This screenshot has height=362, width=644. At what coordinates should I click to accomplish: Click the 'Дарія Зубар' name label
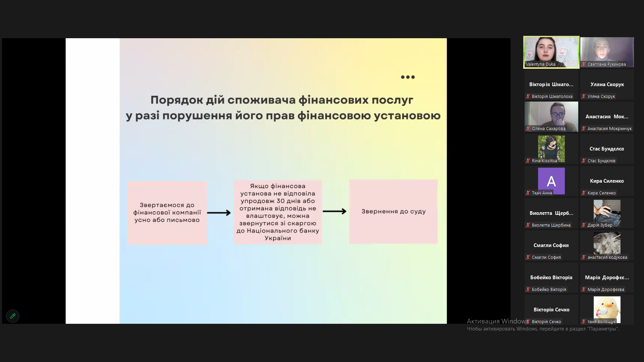tap(600, 225)
